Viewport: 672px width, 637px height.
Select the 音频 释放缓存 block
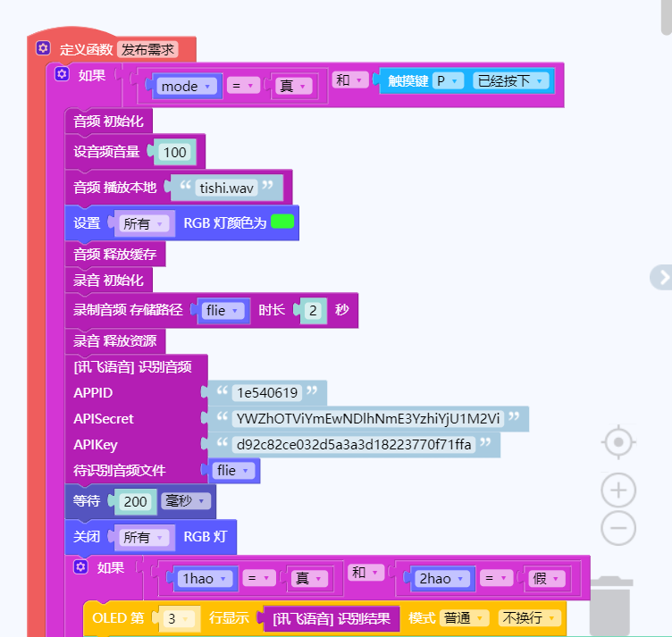click(115, 254)
